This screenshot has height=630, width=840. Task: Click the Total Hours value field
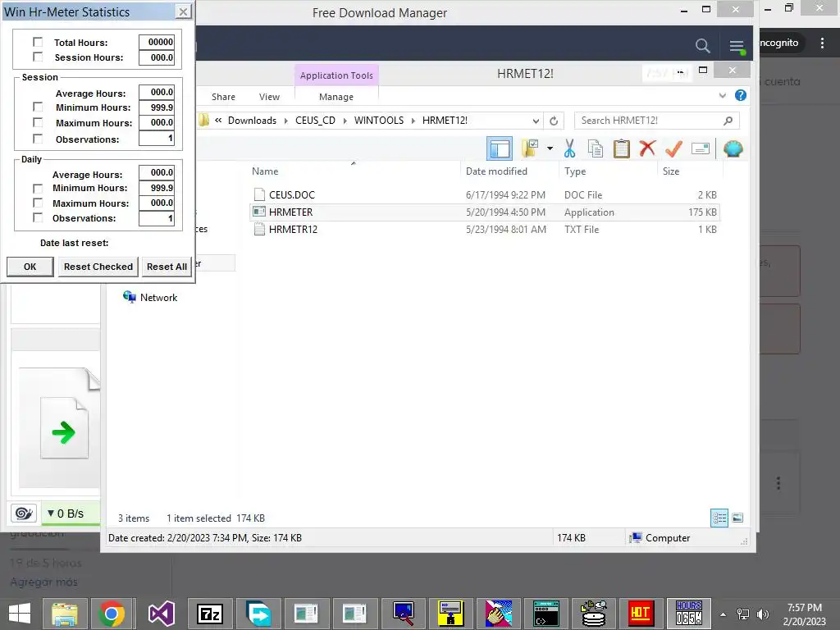click(x=157, y=42)
